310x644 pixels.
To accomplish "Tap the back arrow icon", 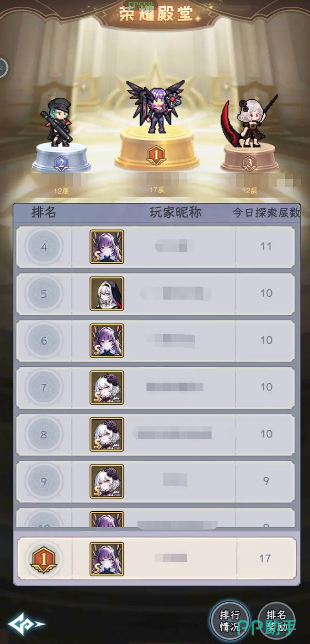I will point(26,623).
